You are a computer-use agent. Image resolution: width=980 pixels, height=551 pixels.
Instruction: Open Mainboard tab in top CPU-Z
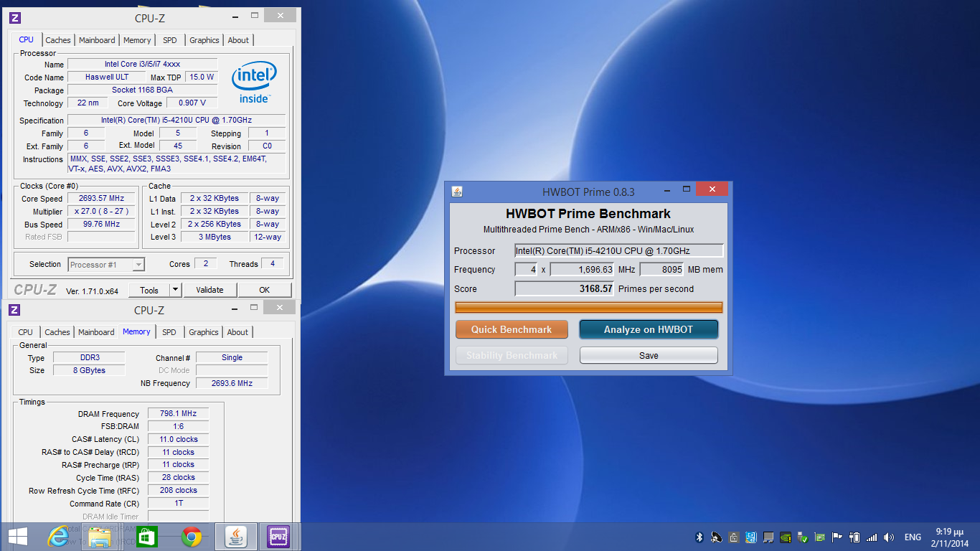point(97,40)
